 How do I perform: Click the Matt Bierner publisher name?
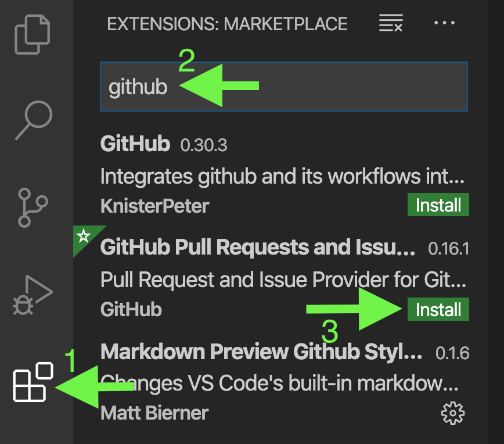click(154, 413)
